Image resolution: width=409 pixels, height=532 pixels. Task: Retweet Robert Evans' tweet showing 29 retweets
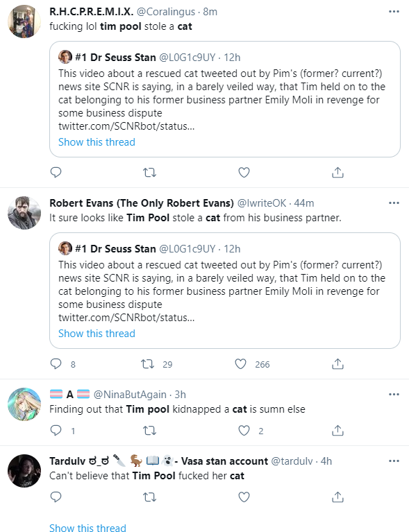147,364
